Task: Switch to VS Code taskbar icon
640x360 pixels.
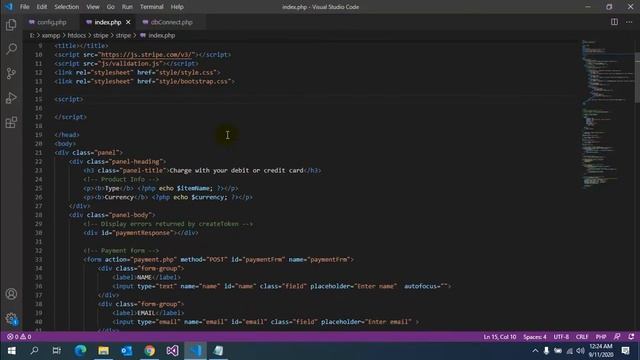Action: pyautogui.click(x=196, y=351)
